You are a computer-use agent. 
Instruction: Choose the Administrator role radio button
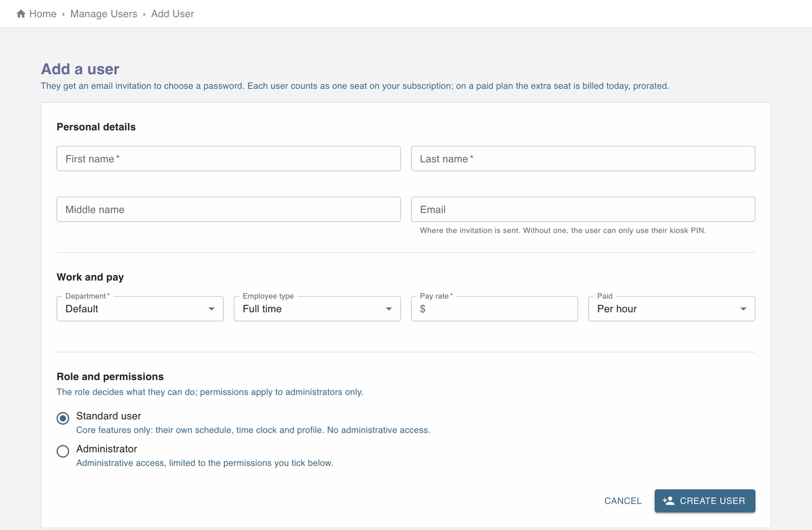tap(63, 451)
